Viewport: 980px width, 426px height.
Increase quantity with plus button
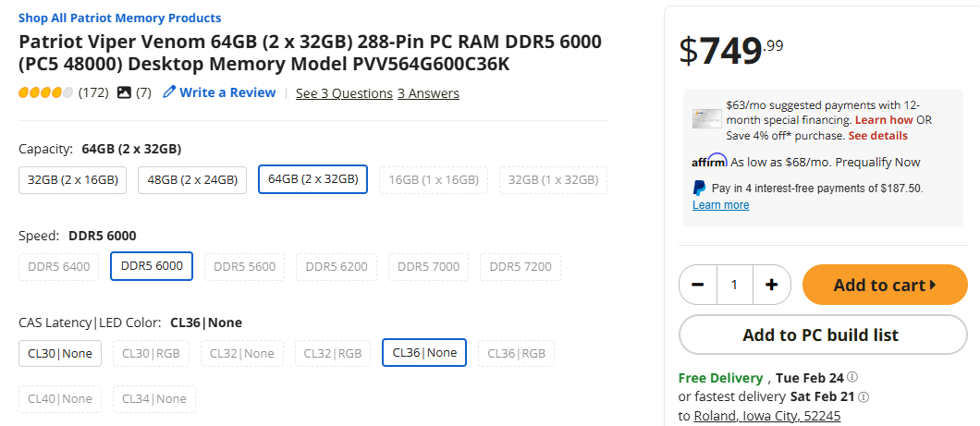point(771,285)
